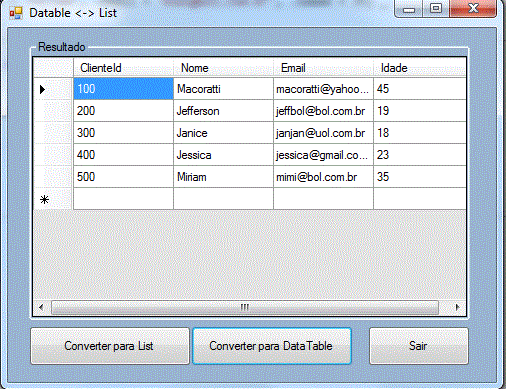Select the ClienteId cell 300
This screenshot has width=506, height=389.
(x=123, y=133)
